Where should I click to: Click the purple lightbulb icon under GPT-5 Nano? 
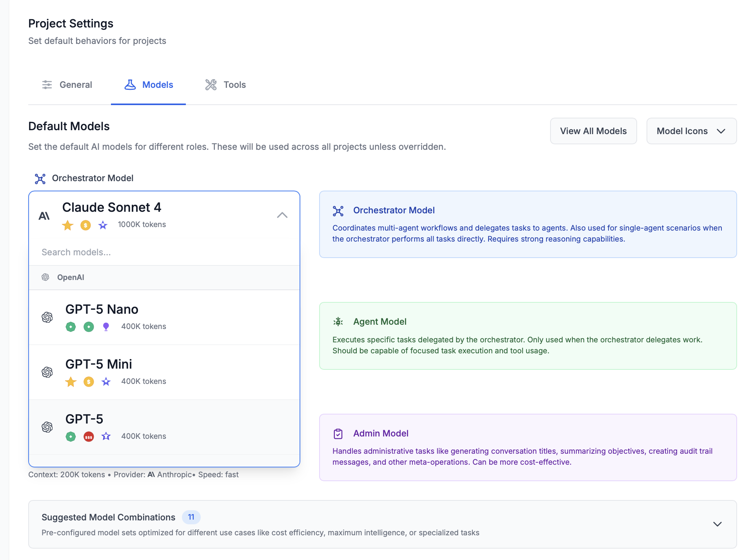coord(106,327)
